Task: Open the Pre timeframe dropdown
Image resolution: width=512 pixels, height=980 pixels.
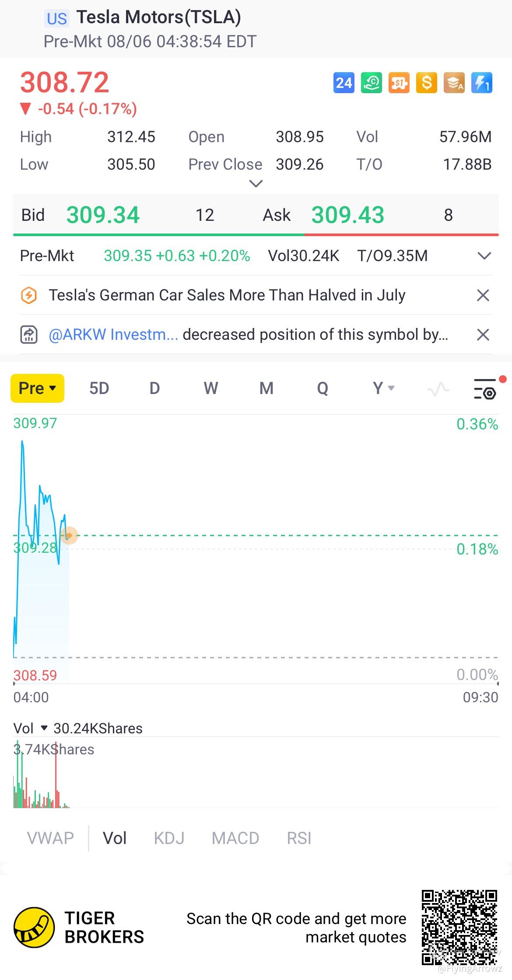Action: [x=38, y=388]
